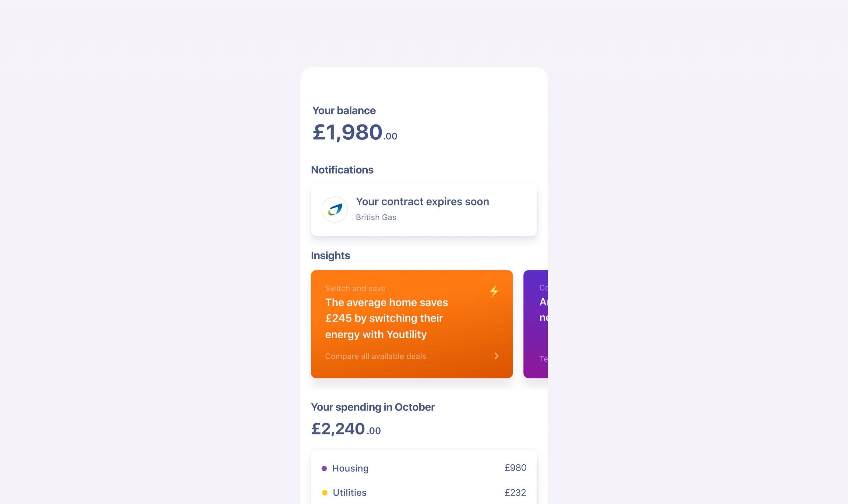848x504 pixels.
Task: Click the purple dot beside Housing
Action: click(324, 468)
